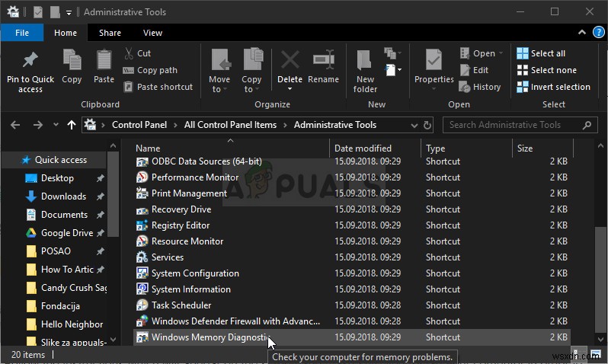Click the Print Management icon
Screen dimensions: 608x364
tap(142, 193)
